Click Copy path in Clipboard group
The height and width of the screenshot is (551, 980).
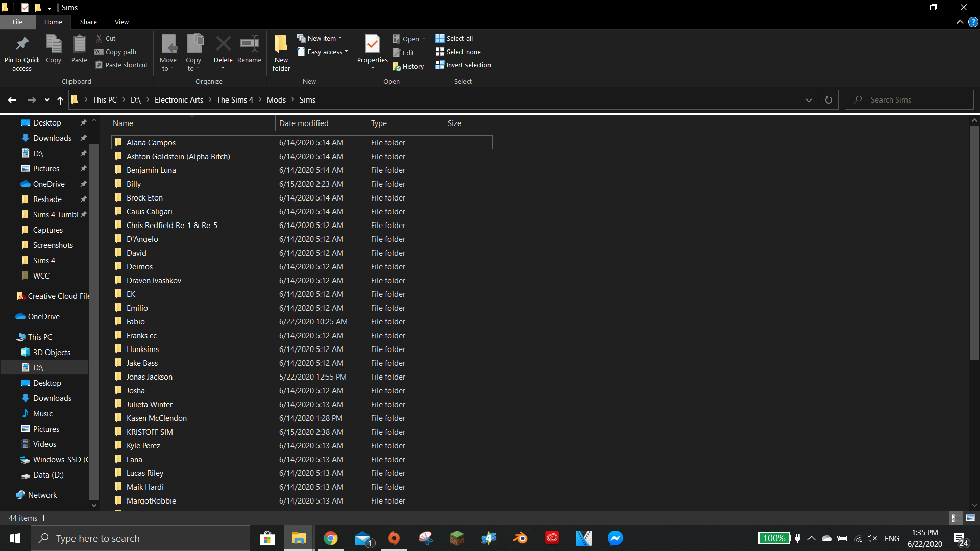pyautogui.click(x=116, y=52)
